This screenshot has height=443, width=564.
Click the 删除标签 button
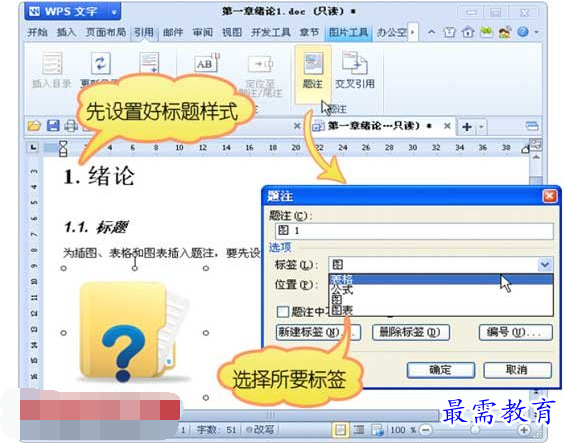(x=411, y=332)
